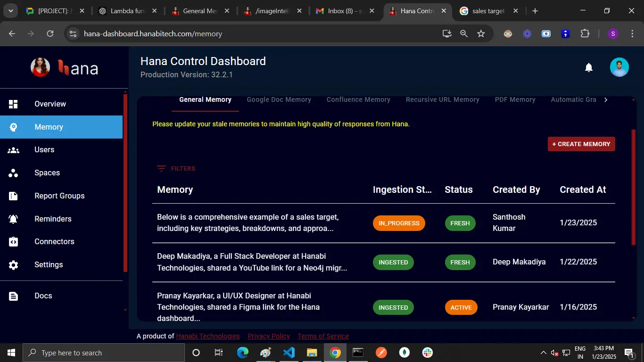This screenshot has height=362, width=644.
Task: Click memory about Deep Makadiya YouTube link
Action: tap(252, 262)
